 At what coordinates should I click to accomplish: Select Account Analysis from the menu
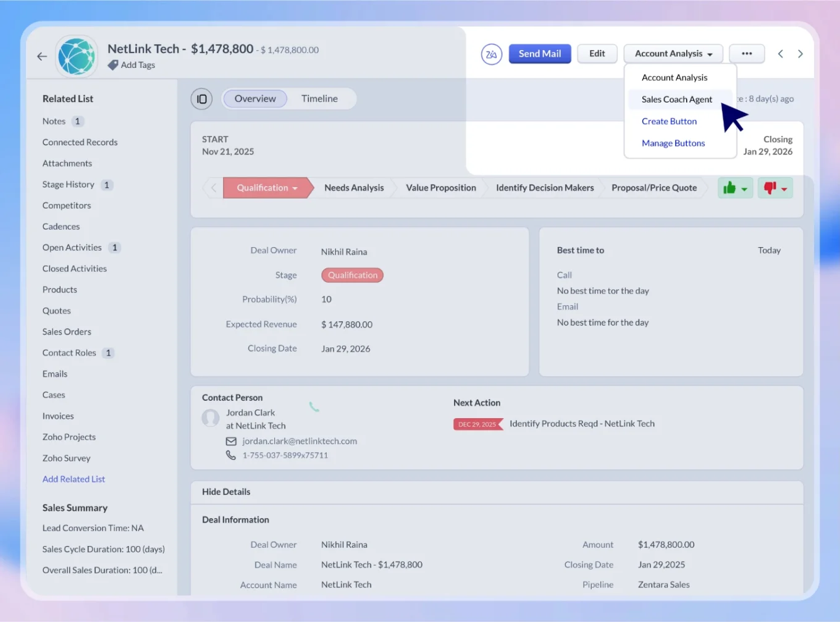[674, 78]
